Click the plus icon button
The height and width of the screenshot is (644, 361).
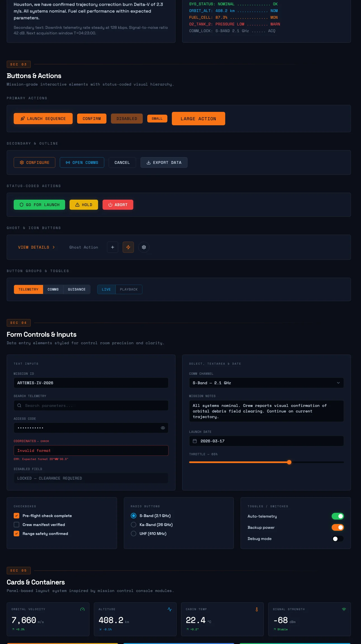[113, 247]
